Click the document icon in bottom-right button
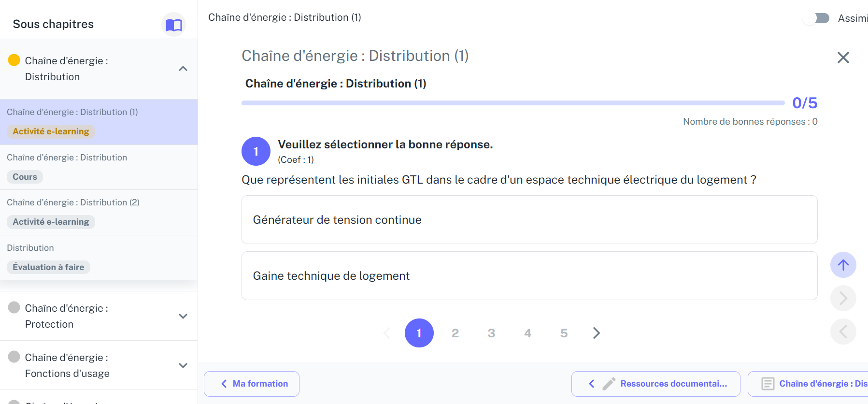Viewport: 868px width, 404px height. pos(768,384)
